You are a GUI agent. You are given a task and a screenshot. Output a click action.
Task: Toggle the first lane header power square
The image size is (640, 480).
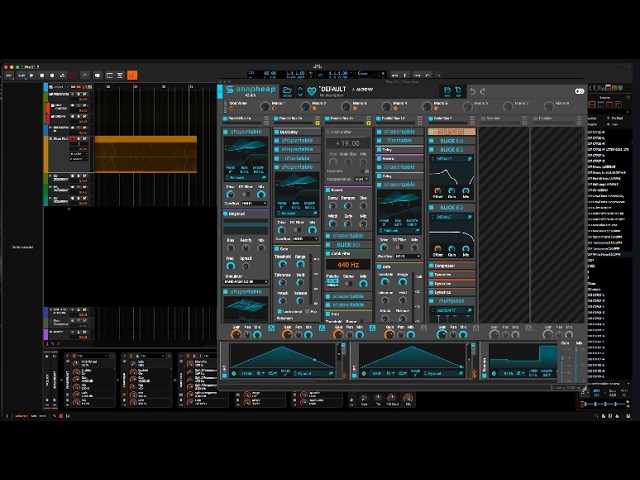pos(225,118)
